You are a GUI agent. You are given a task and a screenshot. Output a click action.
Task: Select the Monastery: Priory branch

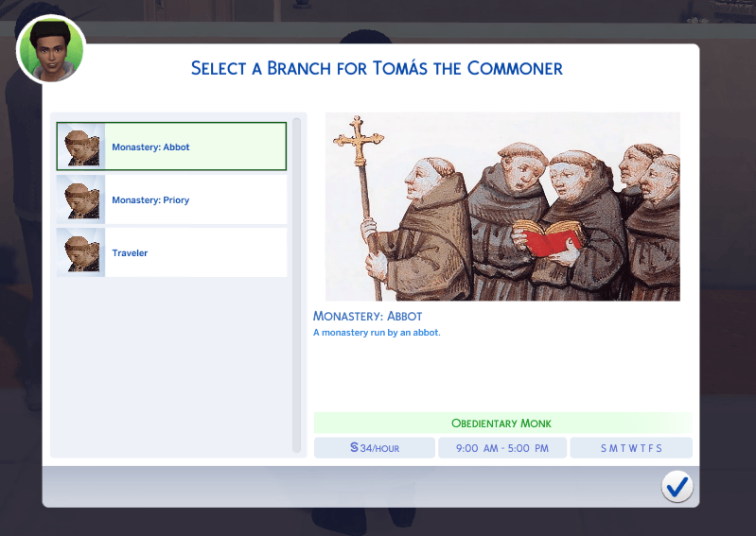[171, 199]
